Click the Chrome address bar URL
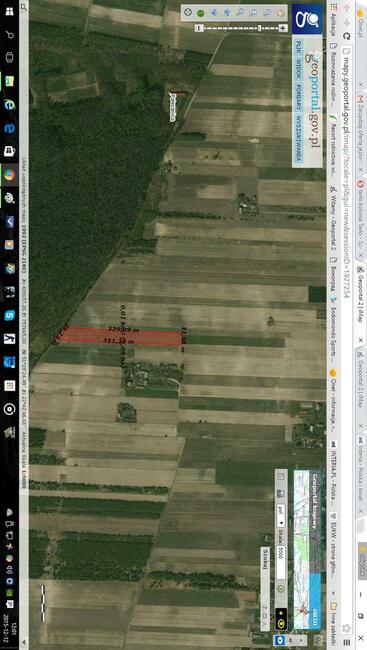The image size is (367, 650). [348, 178]
